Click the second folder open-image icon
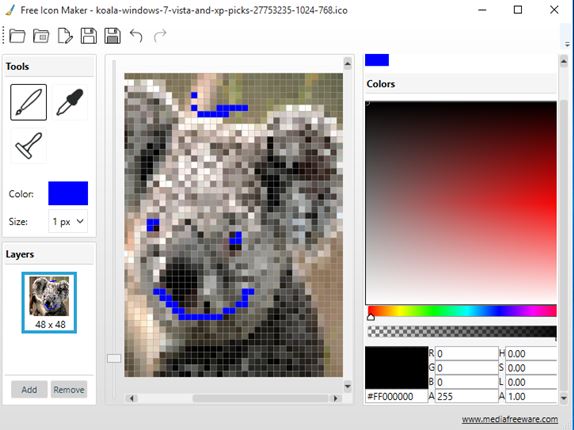 [x=41, y=36]
